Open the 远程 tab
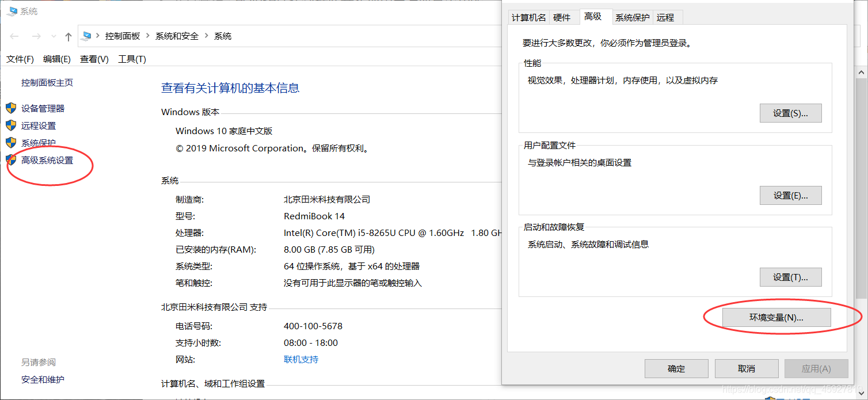Screen dimensions: 868x400 [x=665, y=17]
